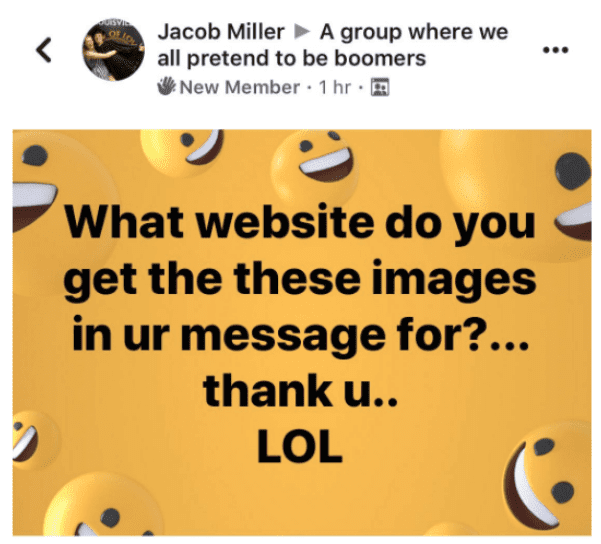Tap the small emoji left of 'thank u..'
This screenshot has height=544, width=601.
pos(34,439)
